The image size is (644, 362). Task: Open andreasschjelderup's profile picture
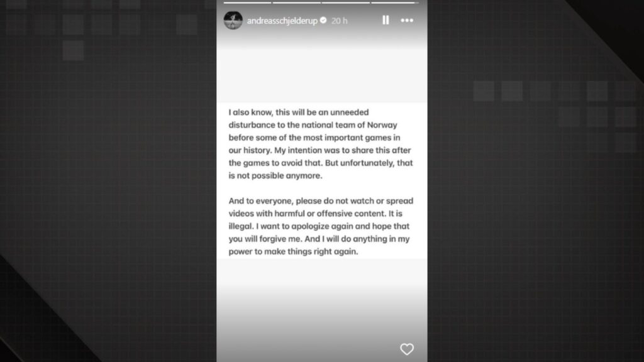233,20
